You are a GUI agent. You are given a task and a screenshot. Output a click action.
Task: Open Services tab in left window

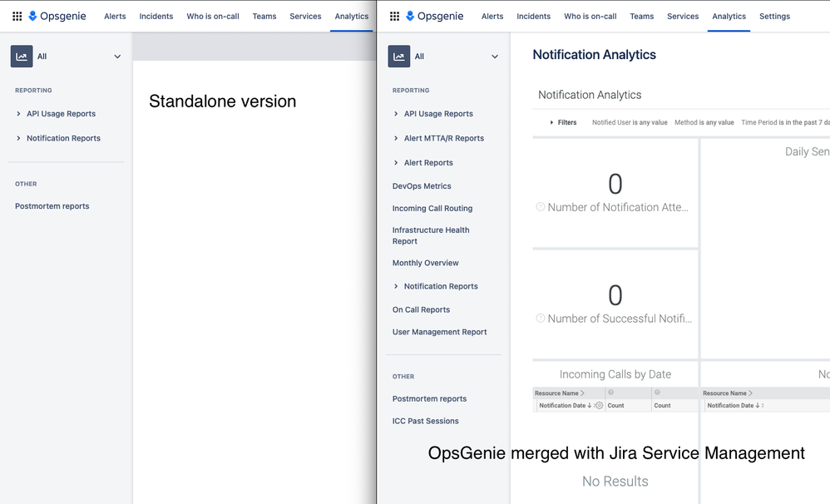tap(305, 17)
